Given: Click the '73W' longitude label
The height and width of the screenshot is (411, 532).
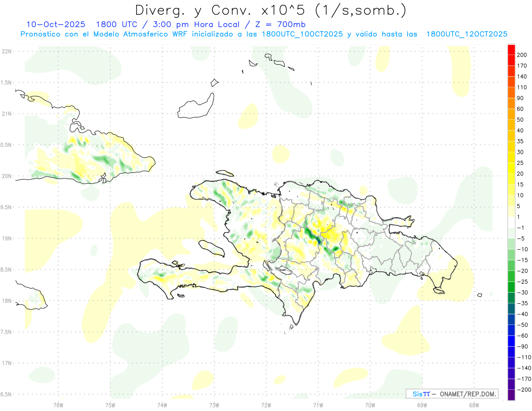Looking at the screenshot, I should point(214,405).
